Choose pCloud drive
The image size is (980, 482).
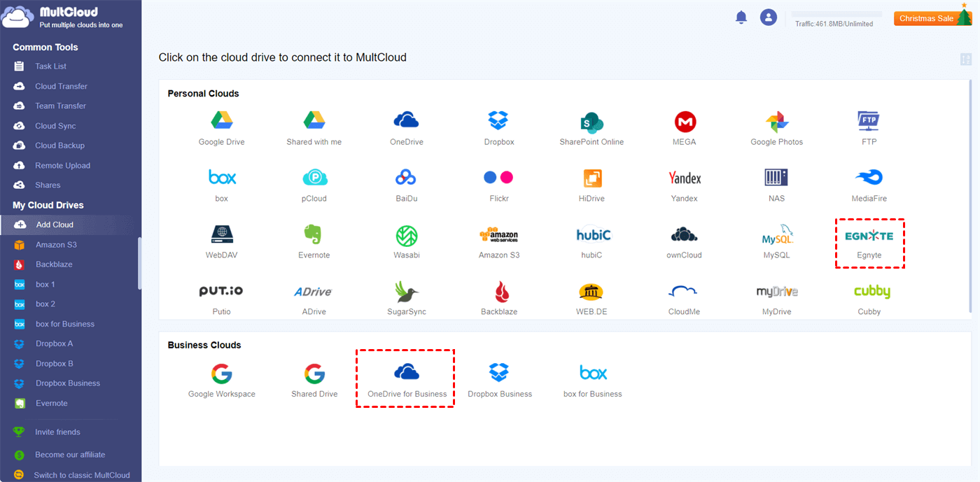pos(314,185)
